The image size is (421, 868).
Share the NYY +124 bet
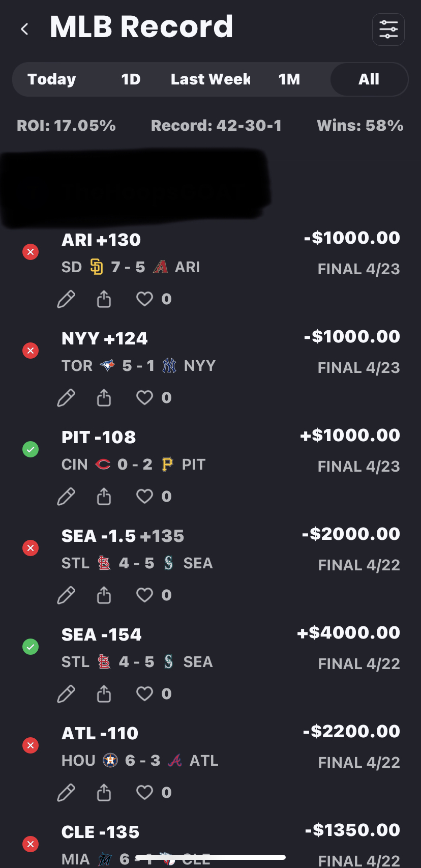tap(104, 398)
